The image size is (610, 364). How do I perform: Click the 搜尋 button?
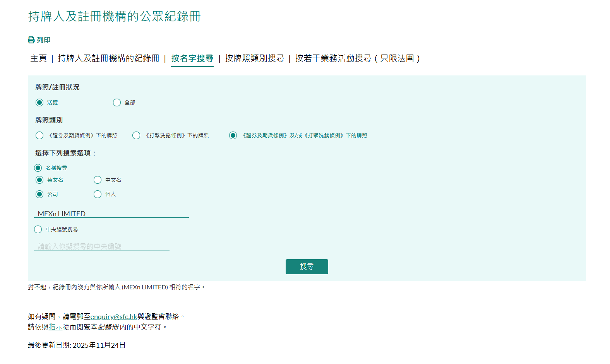point(307,267)
